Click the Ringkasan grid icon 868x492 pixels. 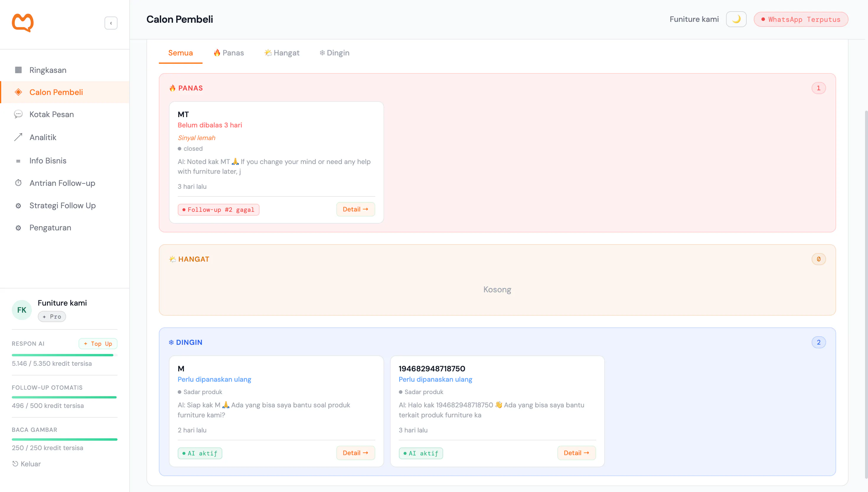[x=18, y=70]
